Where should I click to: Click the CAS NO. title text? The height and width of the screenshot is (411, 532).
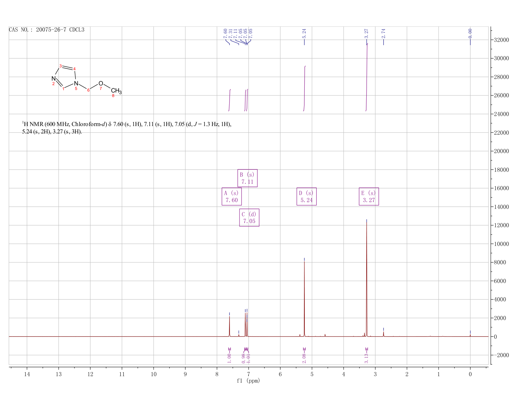[x=47, y=30]
